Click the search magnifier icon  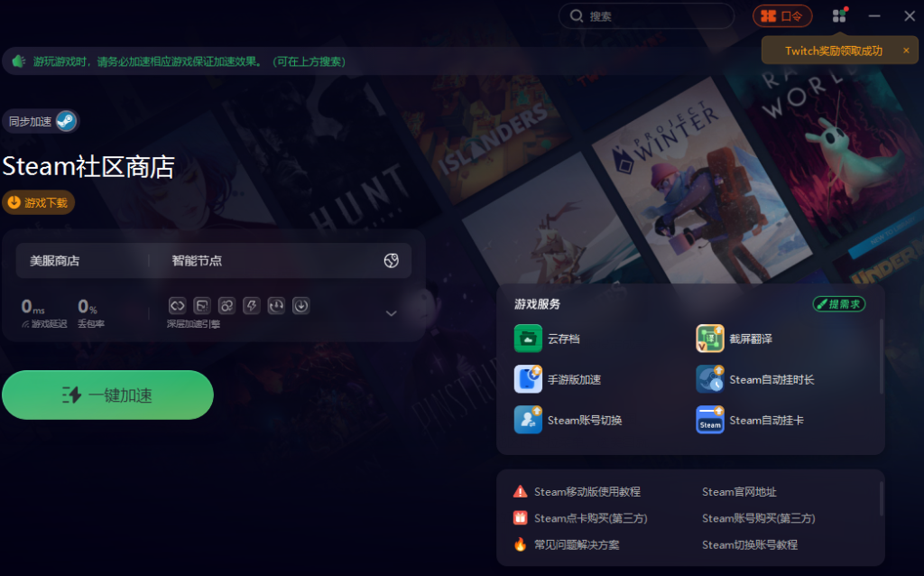(x=577, y=16)
